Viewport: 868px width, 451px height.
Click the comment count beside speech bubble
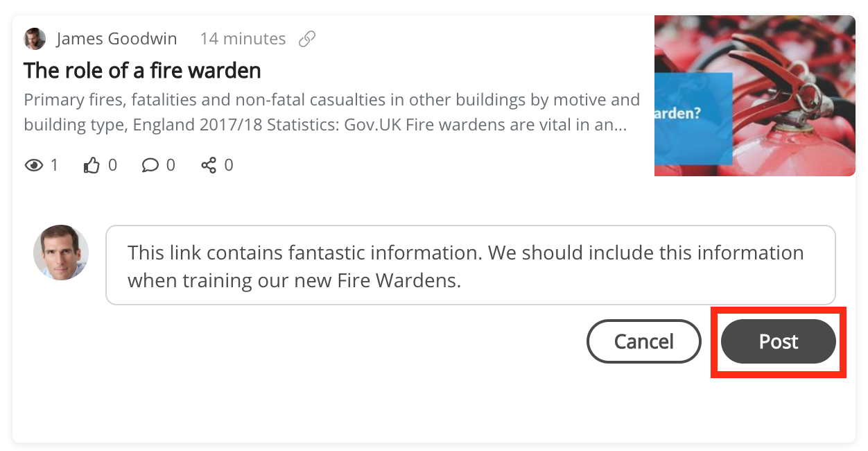click(x=171, y=165)
